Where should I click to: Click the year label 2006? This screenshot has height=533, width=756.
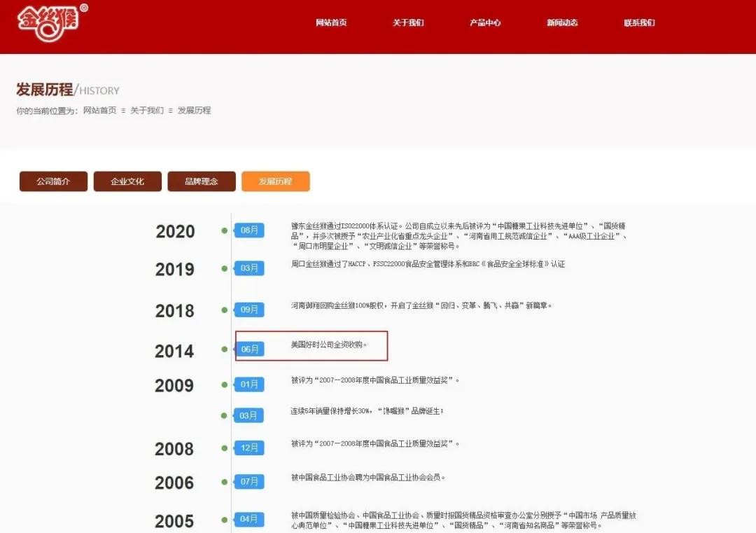point(174,483)
